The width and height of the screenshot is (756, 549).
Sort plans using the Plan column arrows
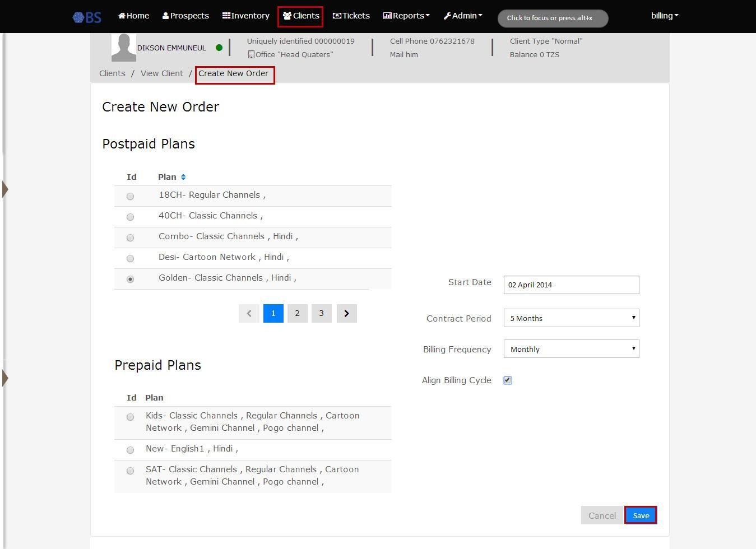(x=182, y=176)
